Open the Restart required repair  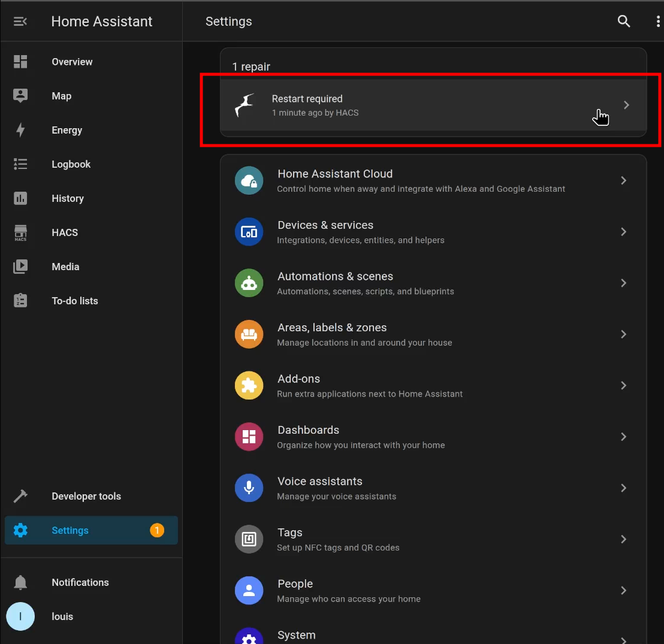(x=433, y=105)
